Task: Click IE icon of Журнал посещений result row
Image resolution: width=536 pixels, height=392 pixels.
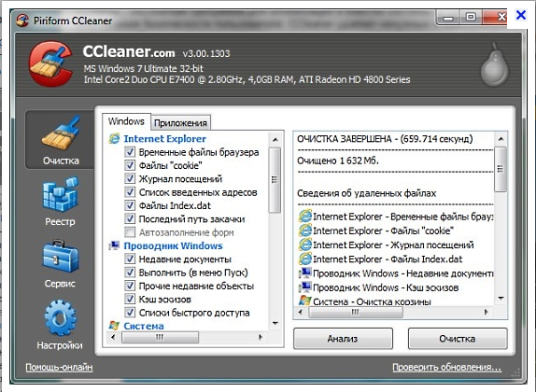Action: click(x=305, y=245)
